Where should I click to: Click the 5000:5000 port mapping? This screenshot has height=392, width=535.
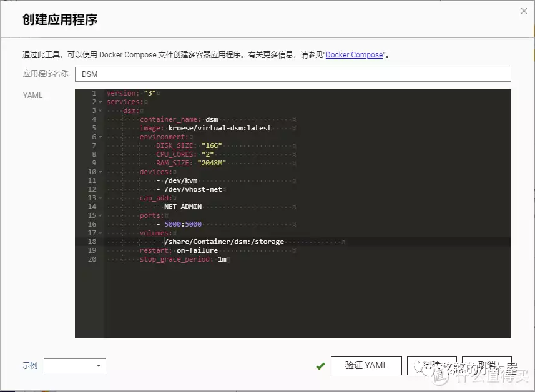[183, 224]
